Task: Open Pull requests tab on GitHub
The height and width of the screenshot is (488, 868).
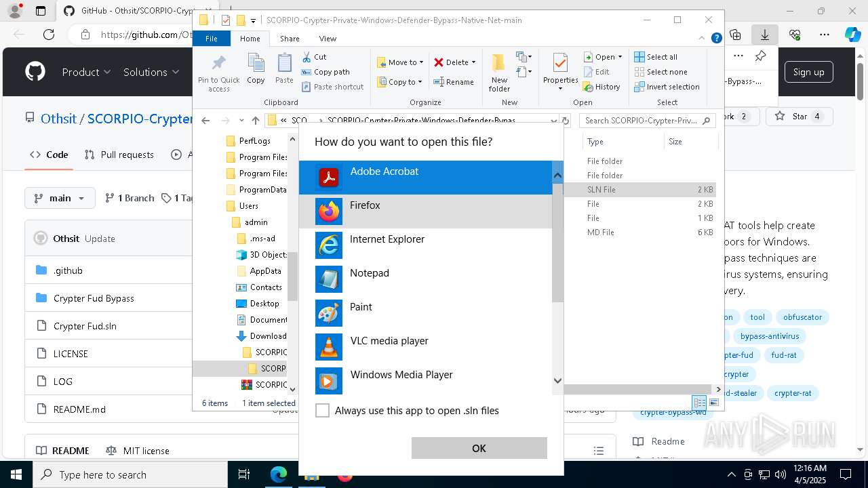Action: click(119, 155)
